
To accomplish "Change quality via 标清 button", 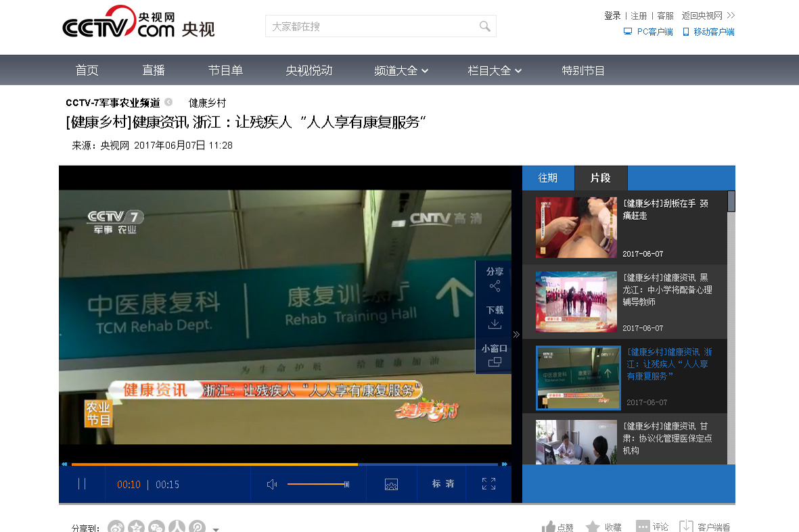I will [443, 483].
